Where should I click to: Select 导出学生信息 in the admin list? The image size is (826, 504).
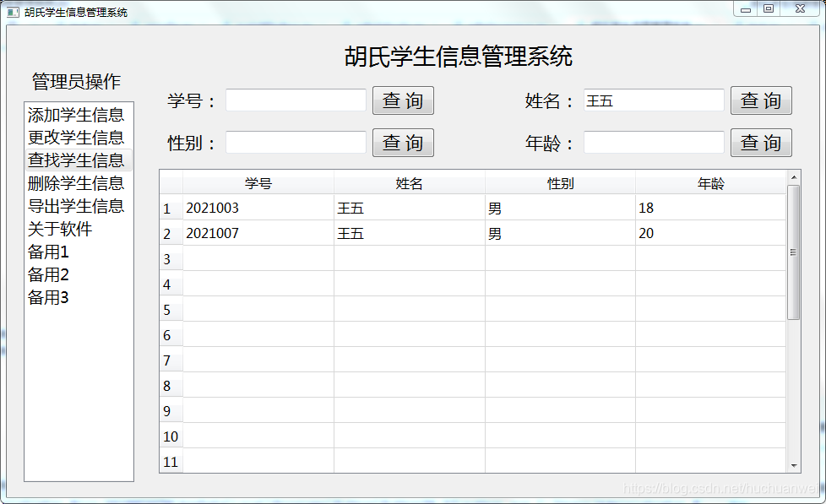79,206
